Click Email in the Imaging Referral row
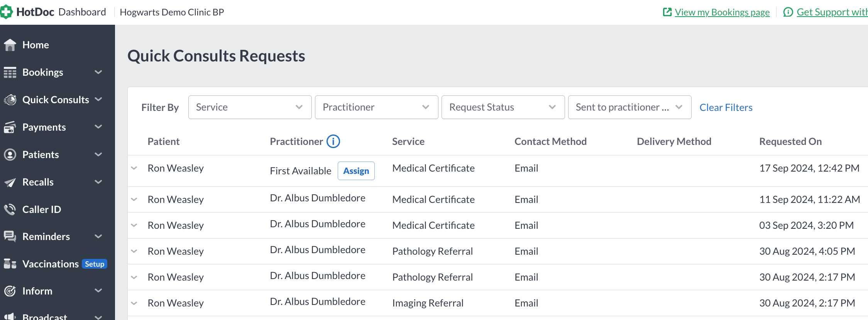The image size is (868, 320). pyautogui.click(x=526, y=303)
